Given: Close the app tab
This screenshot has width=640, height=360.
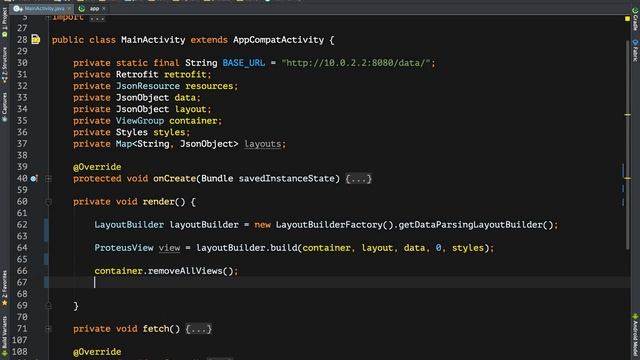Looking at the screenshot, I should pos(104,9).
